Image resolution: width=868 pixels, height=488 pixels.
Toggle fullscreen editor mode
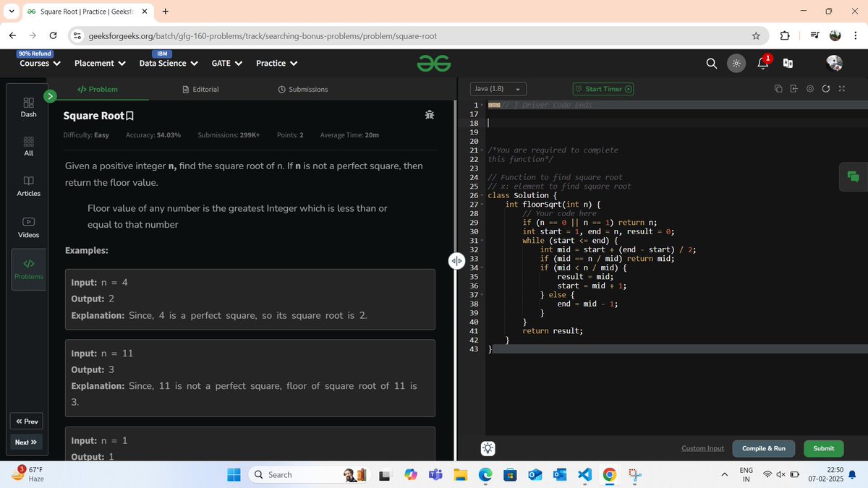(841, 89)
